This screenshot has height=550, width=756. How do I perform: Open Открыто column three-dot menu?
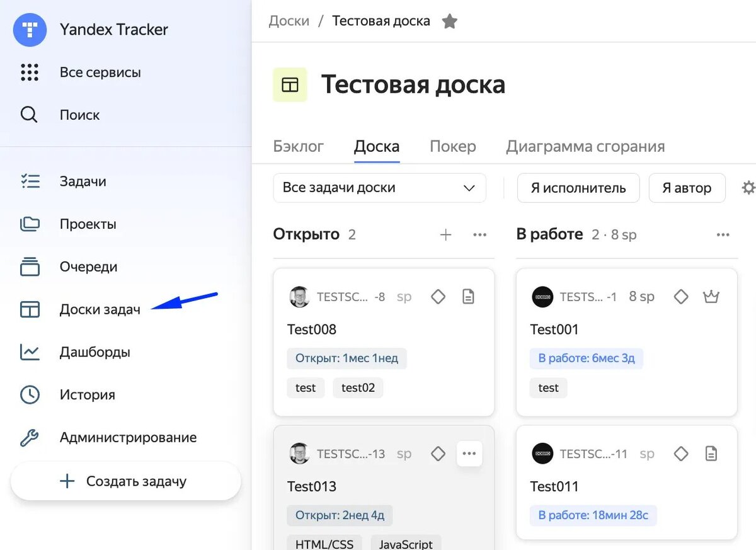point(480,235)
